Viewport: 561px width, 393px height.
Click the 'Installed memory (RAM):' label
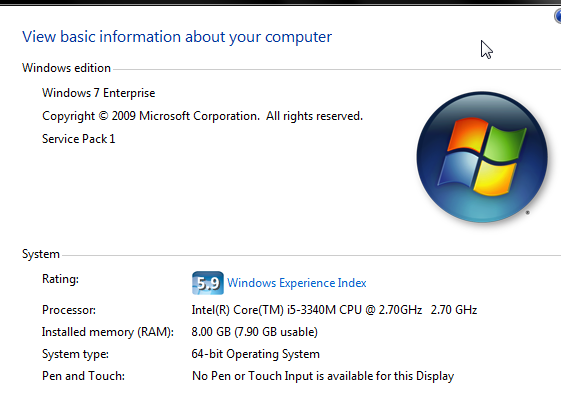point(108,332)
